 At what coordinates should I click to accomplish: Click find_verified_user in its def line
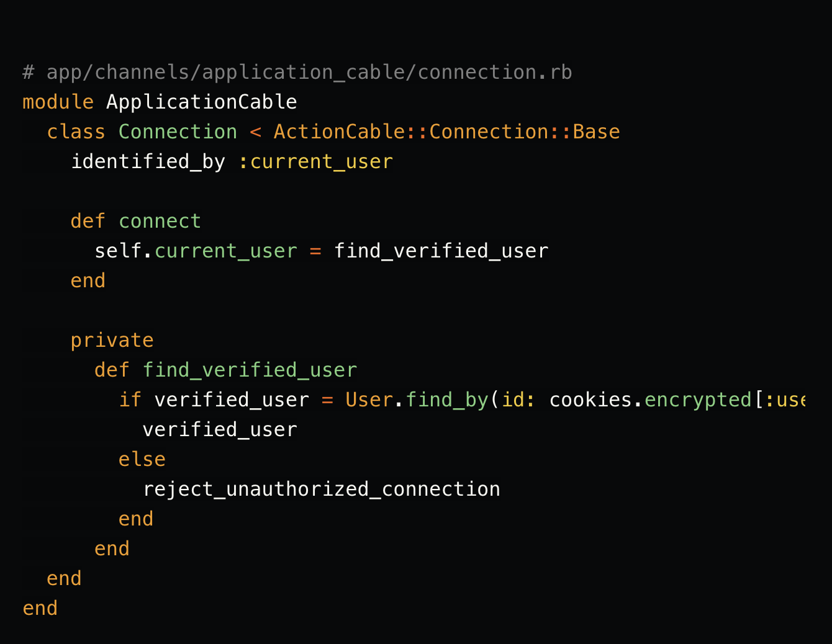pos(250,370)
